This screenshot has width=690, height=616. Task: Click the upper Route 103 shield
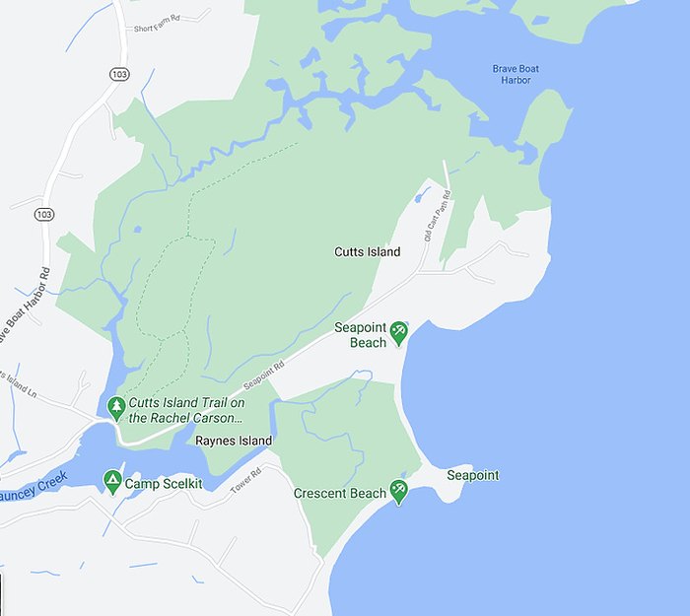(119, 74)
